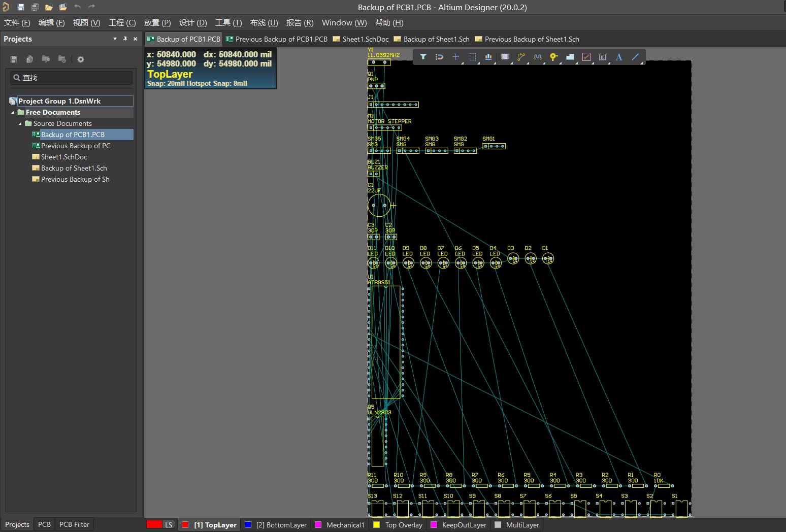Switch to Previous Backup of PCB1.PCB tab
The width and height of the screenshot is (786, 532).
click(x=277, y=39)
